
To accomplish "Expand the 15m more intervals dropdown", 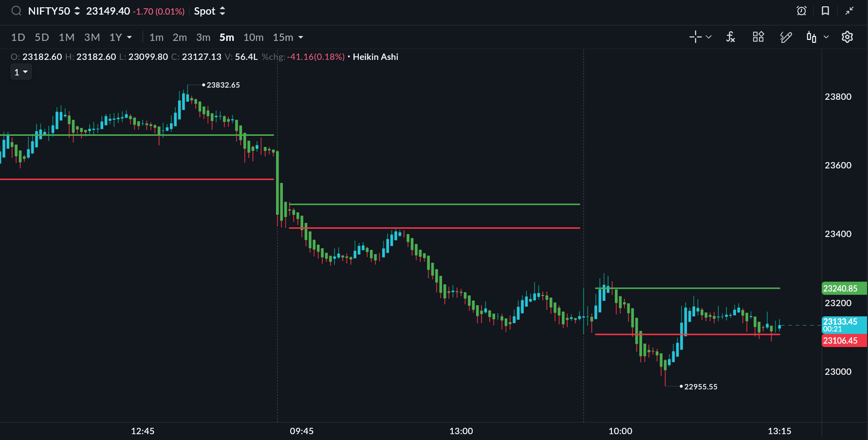I will coord(300,37).
